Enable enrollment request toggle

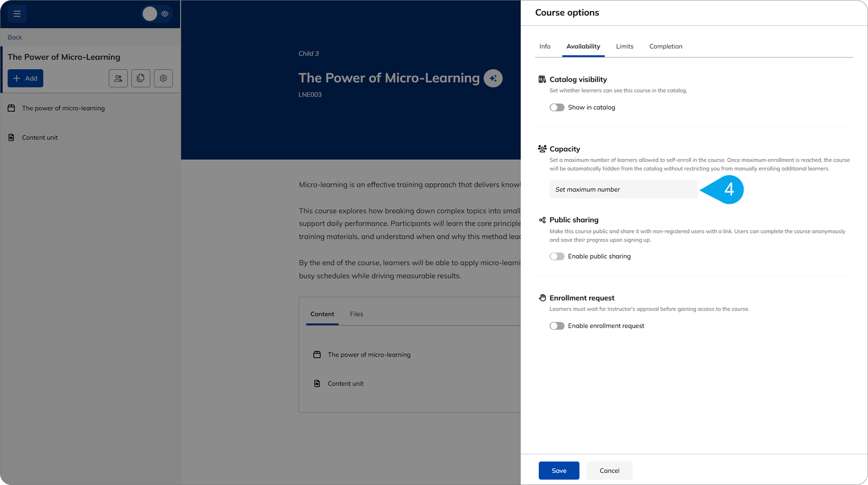(x=557, y=326)
